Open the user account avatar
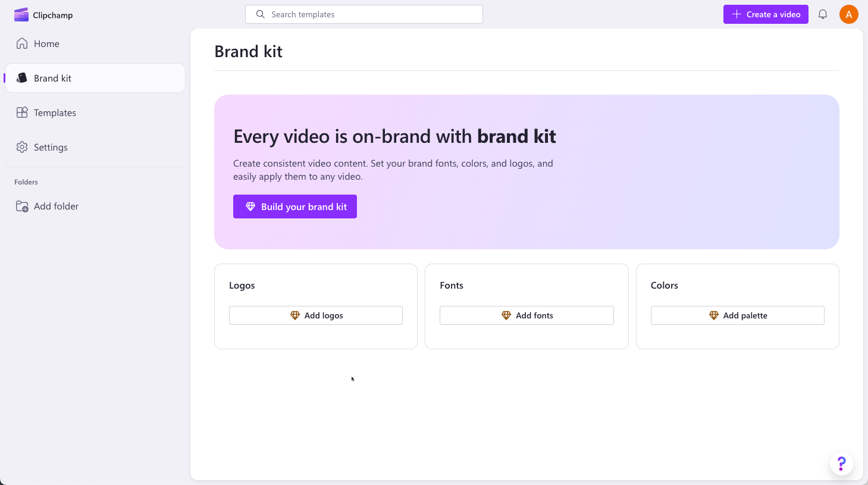This screenshot has width=868, height=485. pos(848,14)
